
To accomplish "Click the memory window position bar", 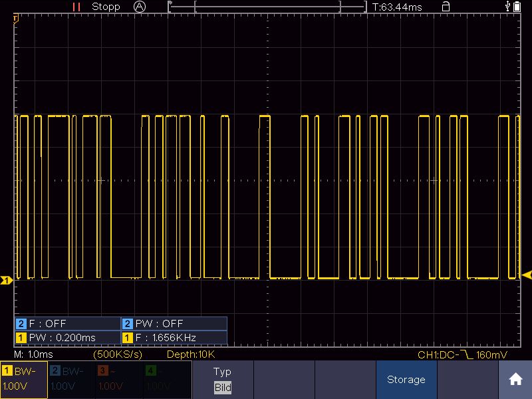I will pos(267,7).
